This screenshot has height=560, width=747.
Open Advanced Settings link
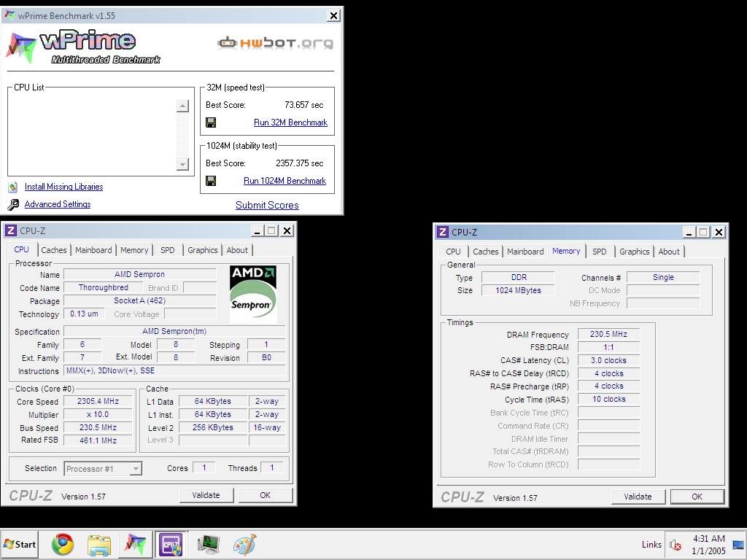(x=58, y=204)
